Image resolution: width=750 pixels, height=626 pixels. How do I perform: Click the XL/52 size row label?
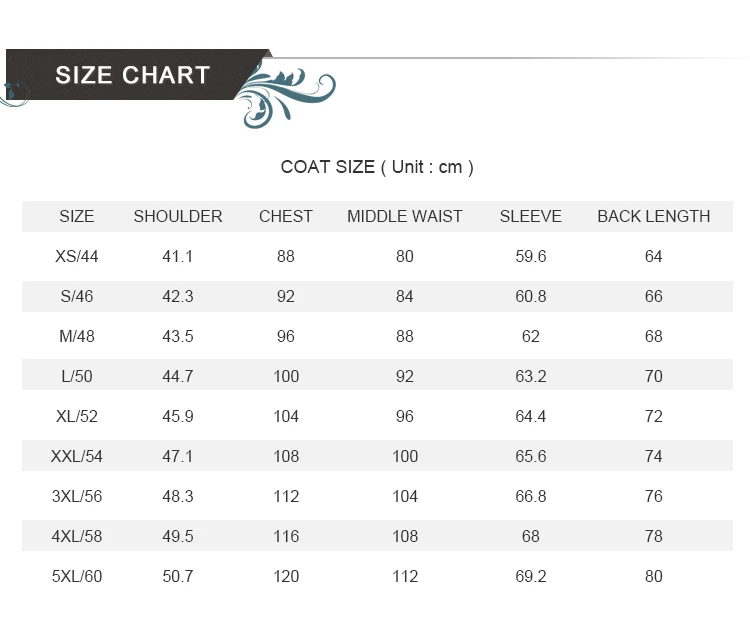pyautogui.click(x=77, y=417)
